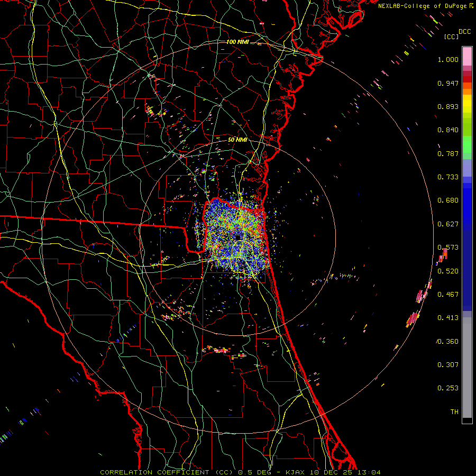Screen dimensions: 476x476
Task: Click the 0.253 legend value
Action: (448, 388)
